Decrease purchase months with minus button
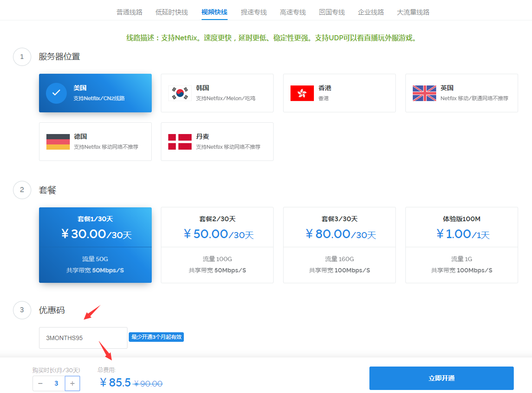The image size is (532, 393). [40, 383]
